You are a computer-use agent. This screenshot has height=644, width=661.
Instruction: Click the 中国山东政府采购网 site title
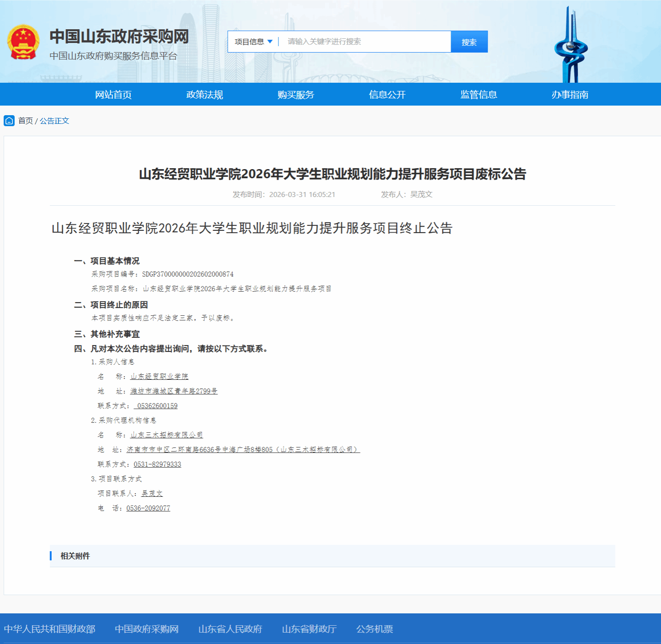119,37
